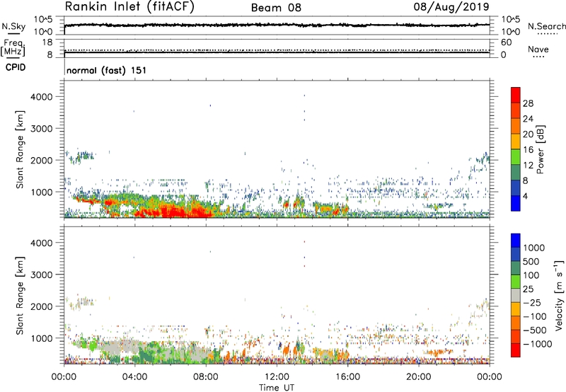Select the '08:00' time axis label
Screen dimensions: 566x392
(206, 377)
